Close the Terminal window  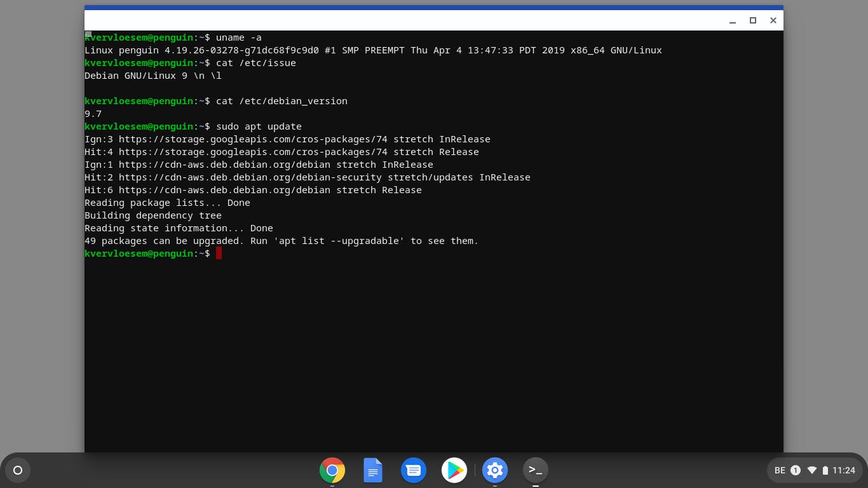(773, 20)
